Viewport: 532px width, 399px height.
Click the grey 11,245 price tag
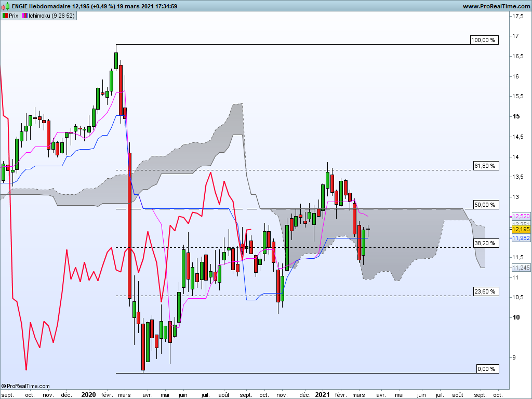pos(521,268)
